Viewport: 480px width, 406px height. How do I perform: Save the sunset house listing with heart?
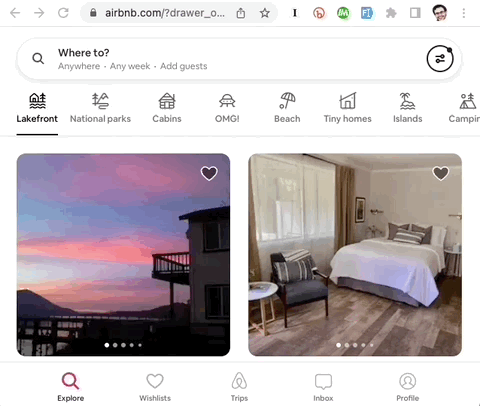tap(209, 173)
